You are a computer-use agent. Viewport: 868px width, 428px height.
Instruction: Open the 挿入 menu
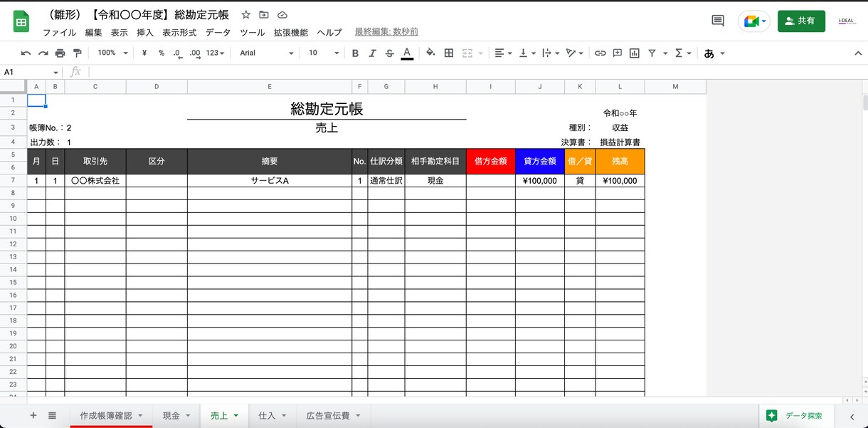145,33
